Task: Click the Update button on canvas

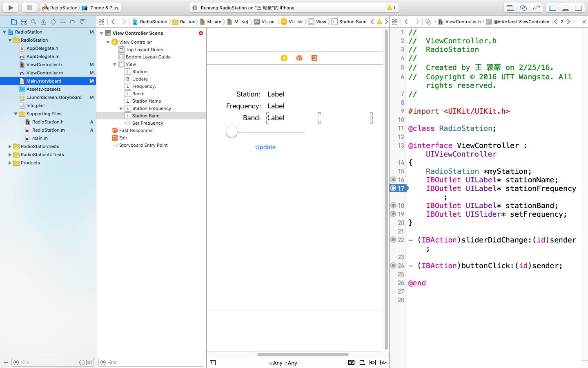Action: click(265, 147)
